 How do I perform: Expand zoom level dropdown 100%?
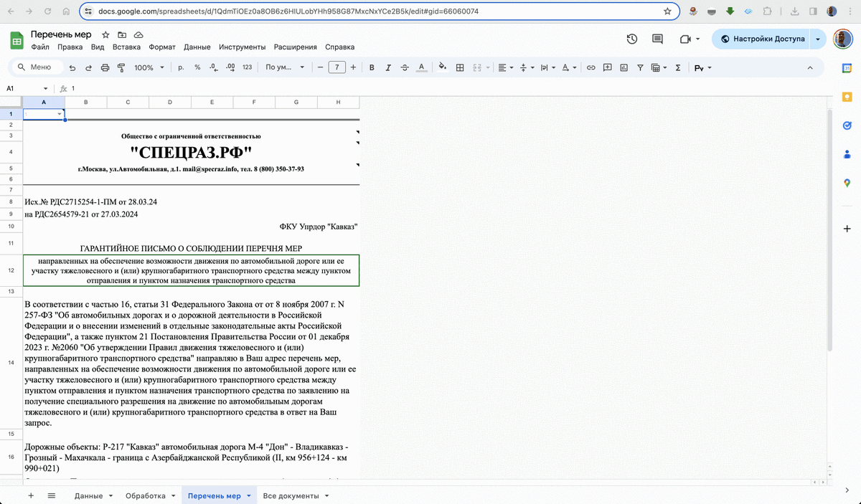pos(149,67)
